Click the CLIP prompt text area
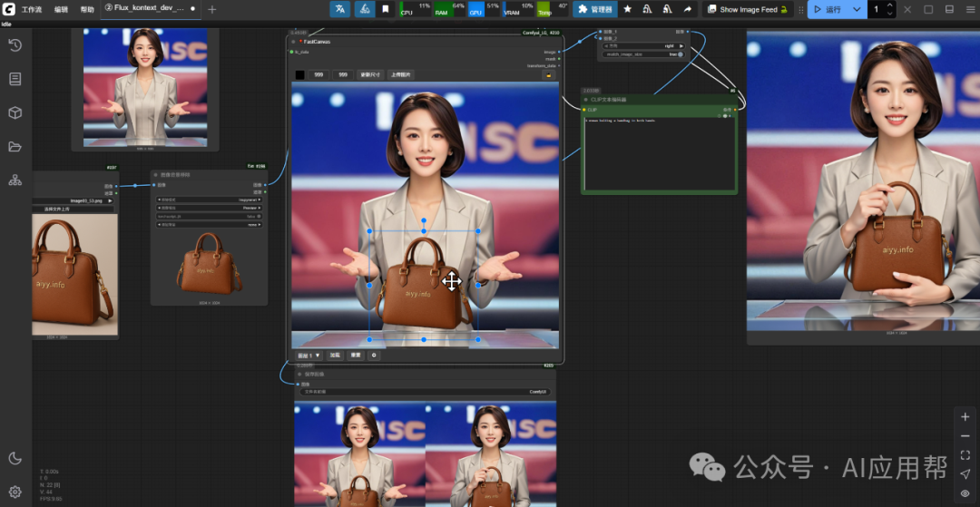Viewport: 980px width, 507px height. 660,153
